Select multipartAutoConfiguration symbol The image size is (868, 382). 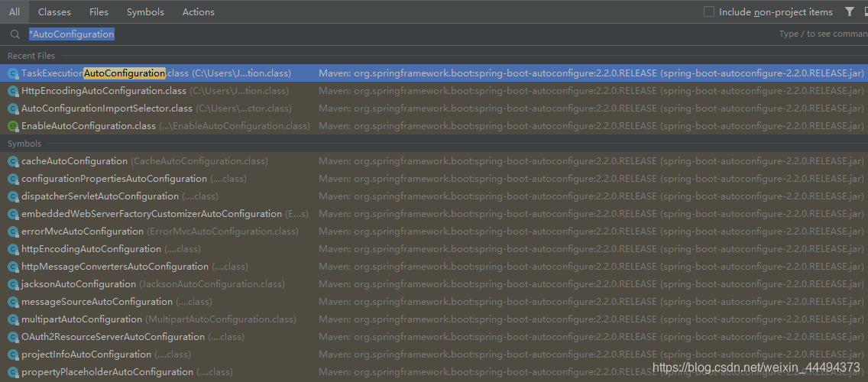click(434, 319)
